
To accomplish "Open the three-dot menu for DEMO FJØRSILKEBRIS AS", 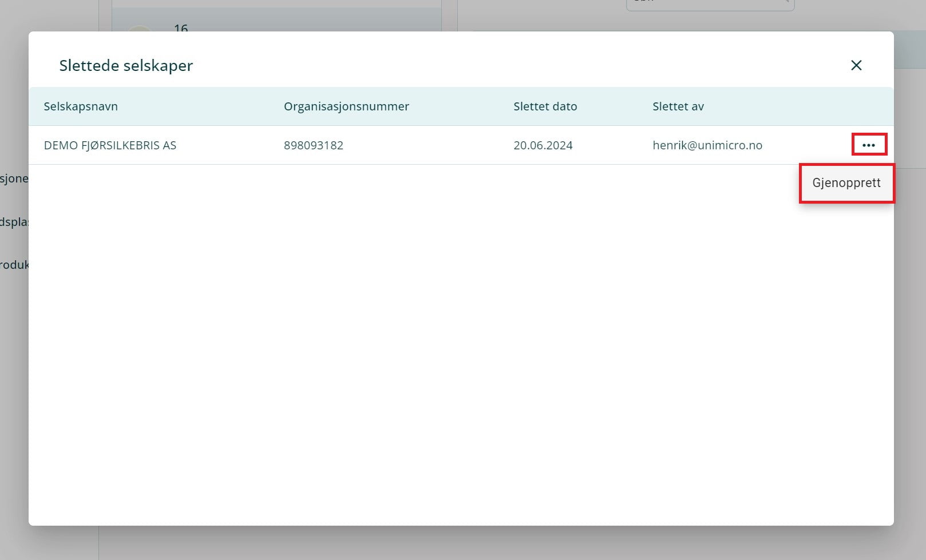I will click(869, 145).
